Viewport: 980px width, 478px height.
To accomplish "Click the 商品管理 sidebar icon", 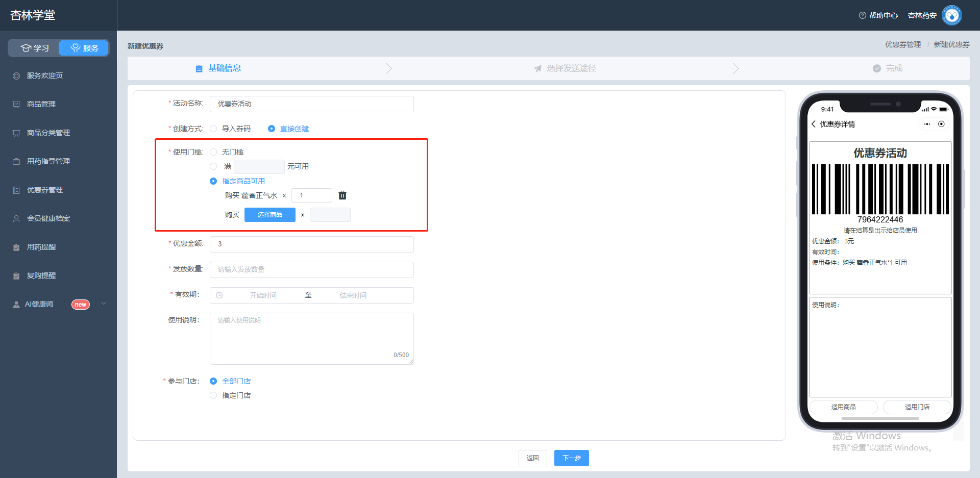I will pyautogui.click(x=16, y=105).
